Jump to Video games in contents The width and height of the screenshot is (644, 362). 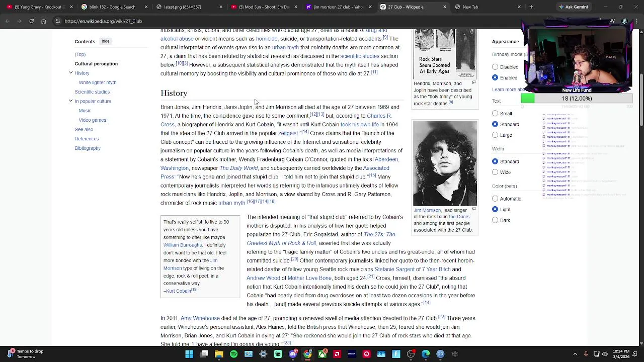[x=93, y=120]
